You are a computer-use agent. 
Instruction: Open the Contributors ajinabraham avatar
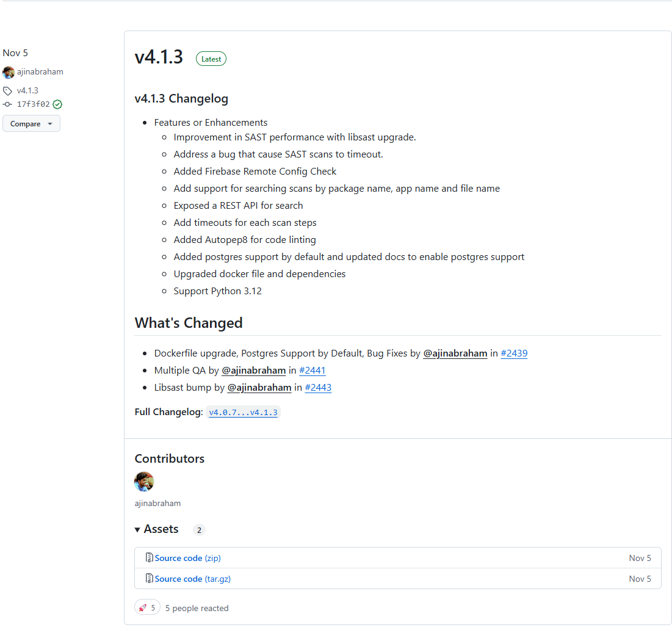click(x=144, y=482)
